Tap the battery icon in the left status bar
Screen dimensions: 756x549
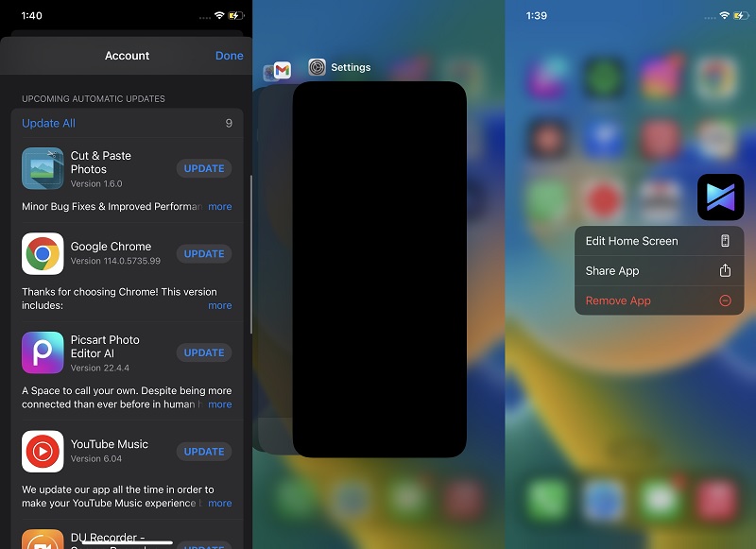pyautogui.click(x=235, y=15)
